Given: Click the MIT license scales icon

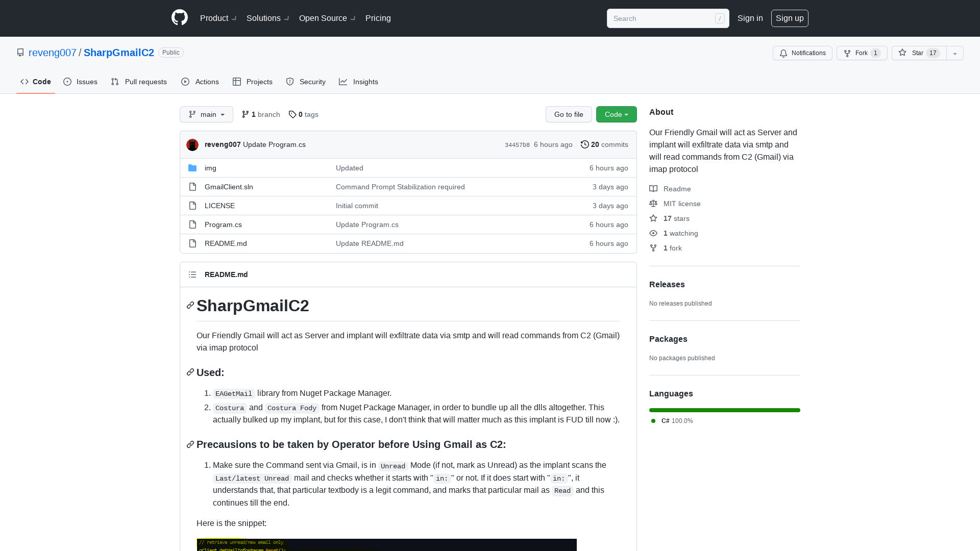Looking at the screenshot, I should pos(653,204).
